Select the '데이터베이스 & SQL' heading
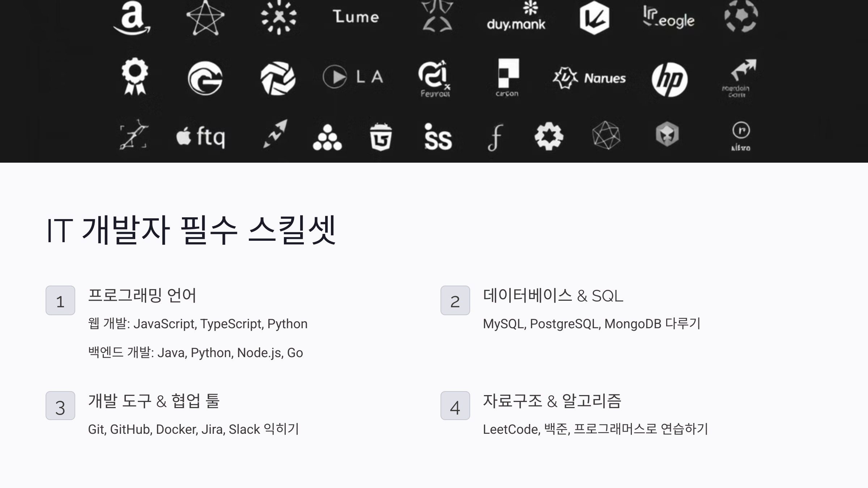The height and width of the screenshot is (488, 868). click(x=553, y=296)
